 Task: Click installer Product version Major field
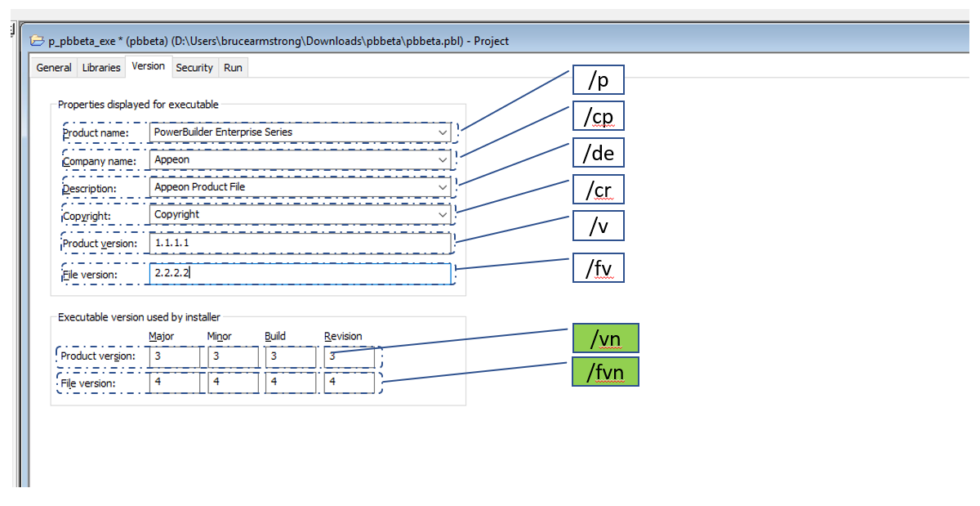(174, 356)
